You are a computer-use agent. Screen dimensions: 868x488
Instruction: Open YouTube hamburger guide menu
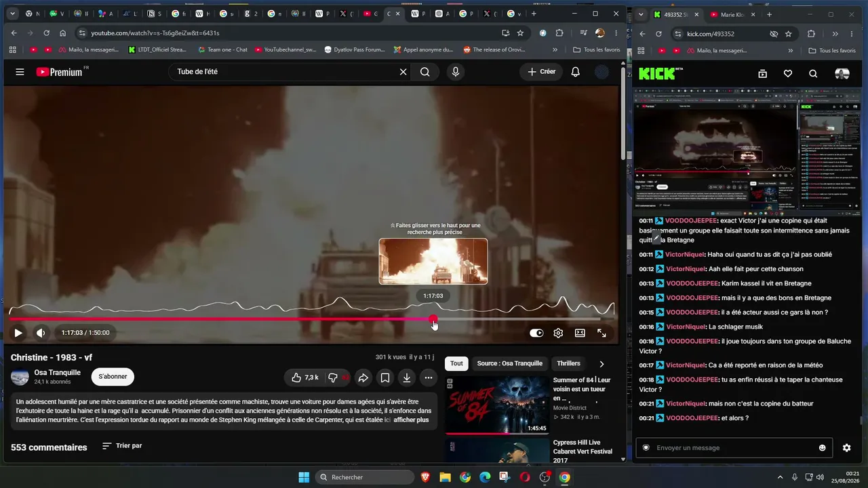pos(20,72)
